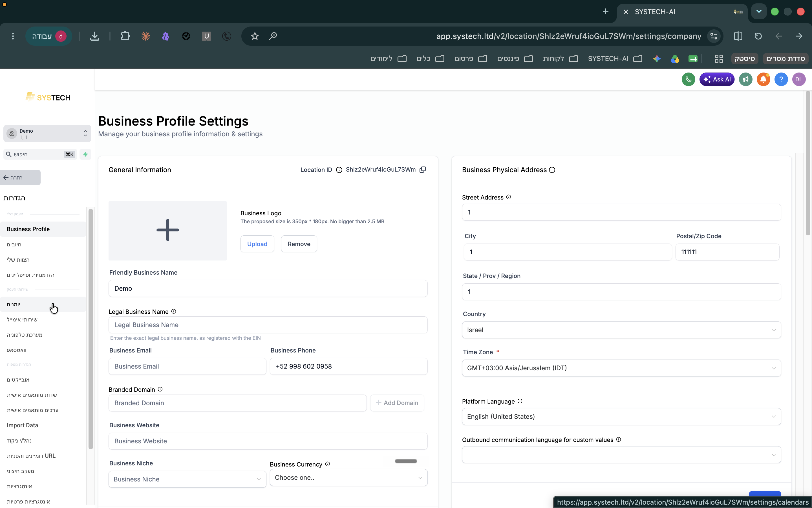The height and width of the screenshot is (508, 812).
Task: Click the Friendly Business Name field
Action: [x=268, y=289]
